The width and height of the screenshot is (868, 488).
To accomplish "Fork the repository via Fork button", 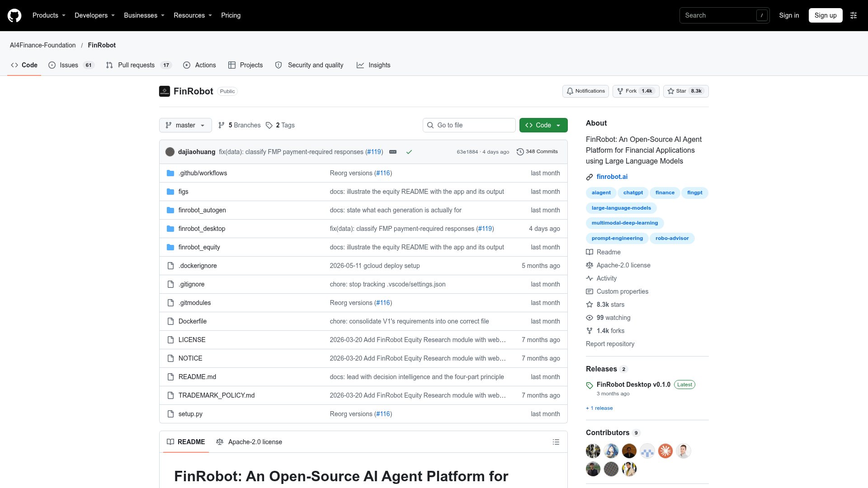I will pyautogui.click(x=636, y=91).
